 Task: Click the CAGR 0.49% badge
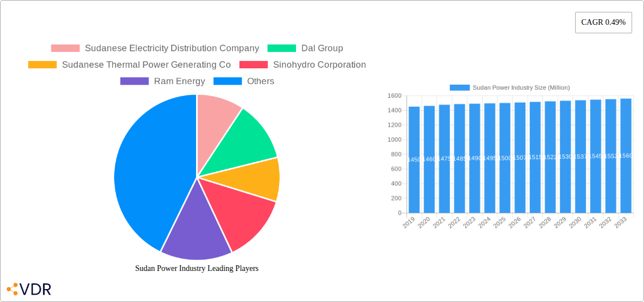(x=603, y=23)
